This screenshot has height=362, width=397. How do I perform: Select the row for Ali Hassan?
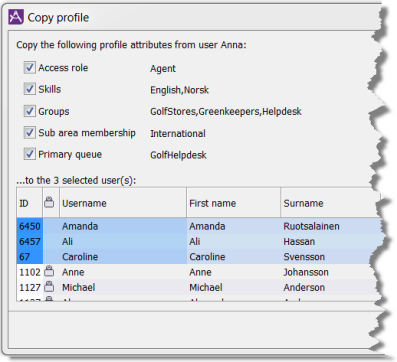point(199,241)
